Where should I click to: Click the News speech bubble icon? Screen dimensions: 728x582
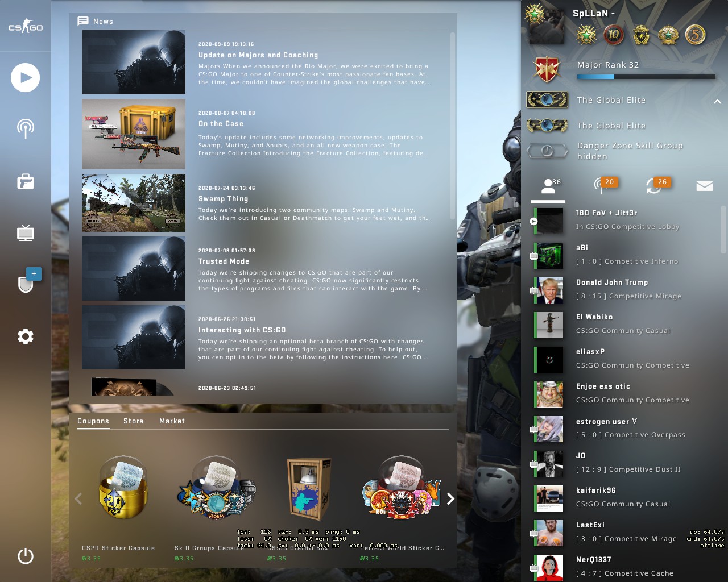pyautogui.click(x=83, y=21)
